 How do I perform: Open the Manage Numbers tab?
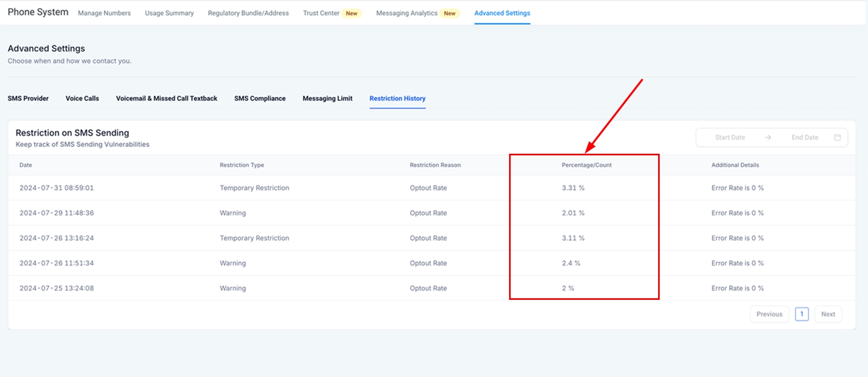104,13
